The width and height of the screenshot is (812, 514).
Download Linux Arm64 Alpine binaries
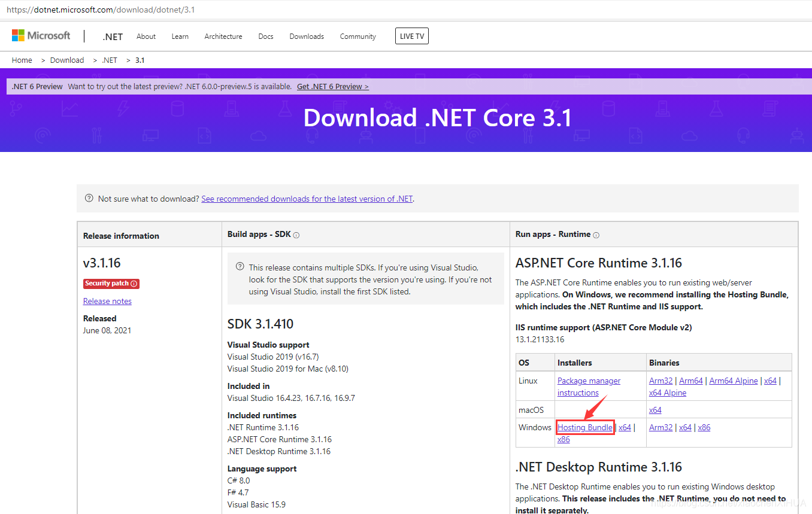point(734,381)
